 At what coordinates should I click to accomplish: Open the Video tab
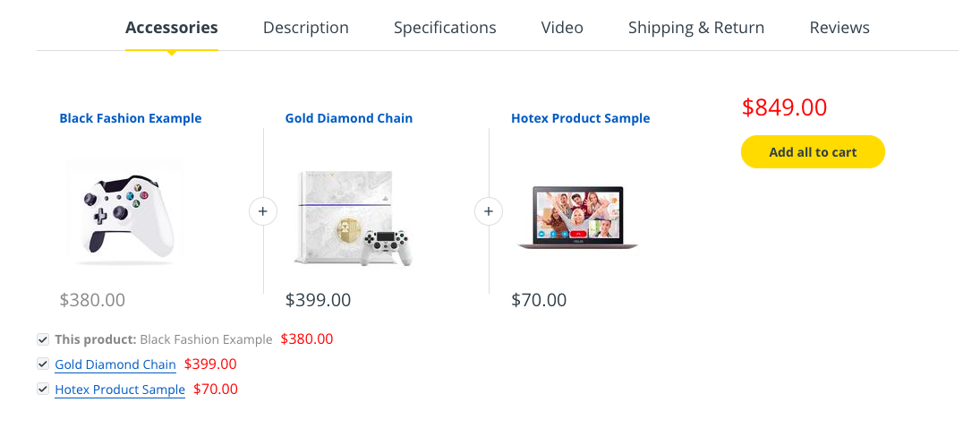coord(562,28)
